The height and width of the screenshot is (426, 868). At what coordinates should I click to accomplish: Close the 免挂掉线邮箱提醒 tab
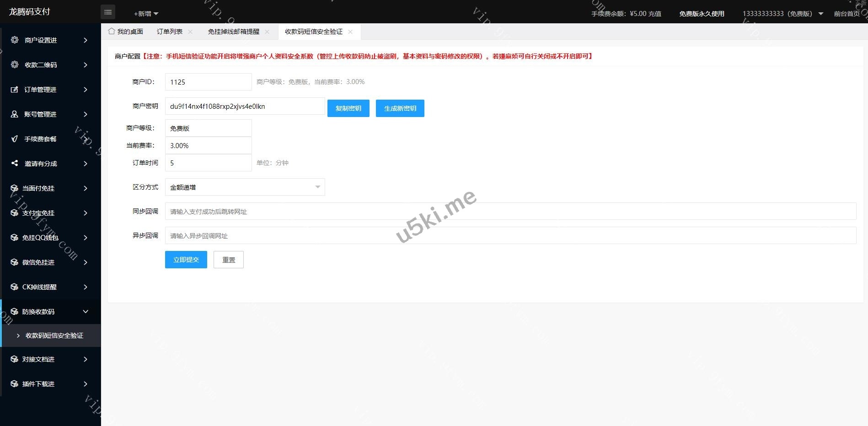[267, 32]
